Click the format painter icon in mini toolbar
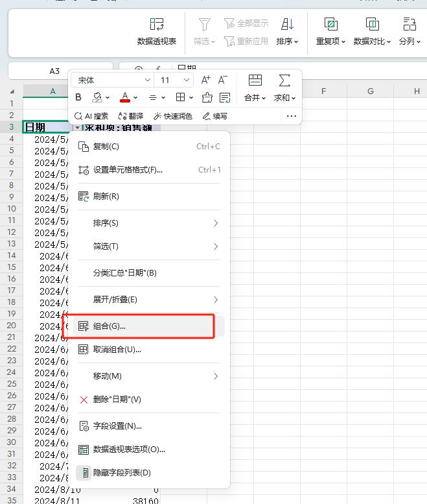 coord(207,97)
